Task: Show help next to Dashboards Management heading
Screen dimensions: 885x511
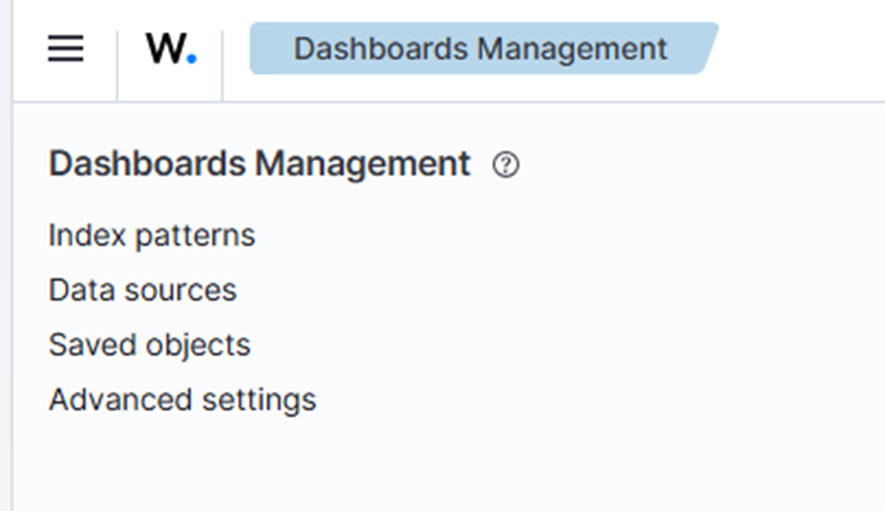Action: 506,165
